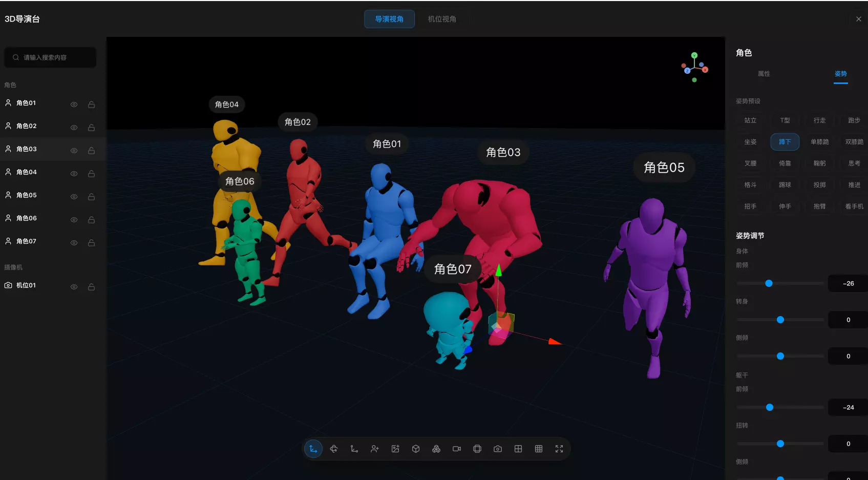Screen dimensions: 868x480
Task: Apply the 叉腰 pose preset
Action: pos(750,163)
